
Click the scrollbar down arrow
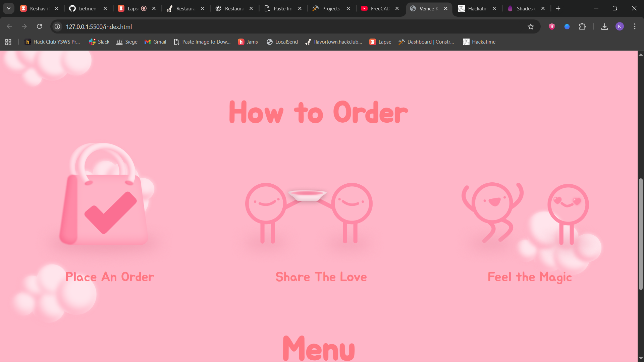click(641, 358)
